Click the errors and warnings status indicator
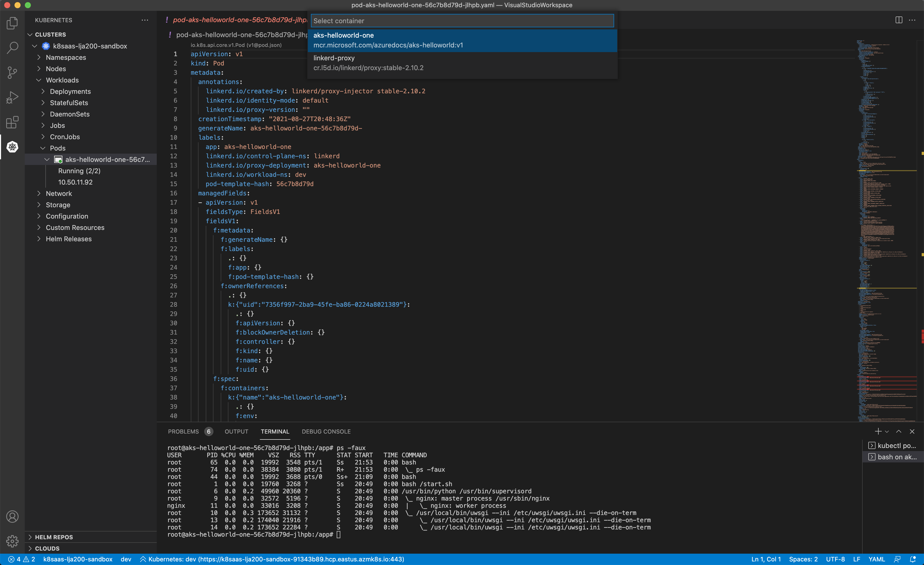The width and height of the screenshot is (924, 565). click(22, 559)
